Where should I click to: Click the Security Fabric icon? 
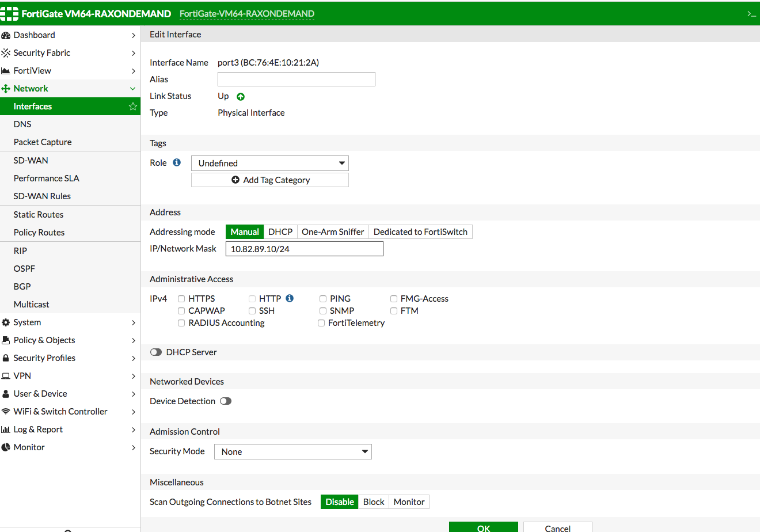[x=6, y=53]
